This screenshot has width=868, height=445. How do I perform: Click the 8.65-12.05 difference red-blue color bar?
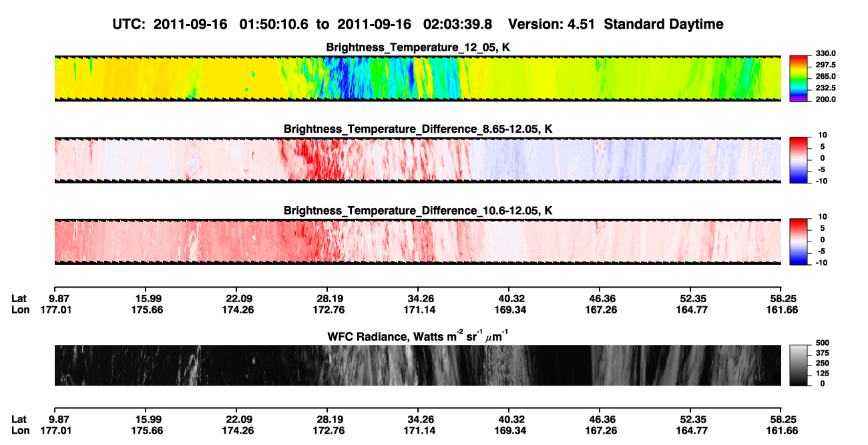click(799, 159)
